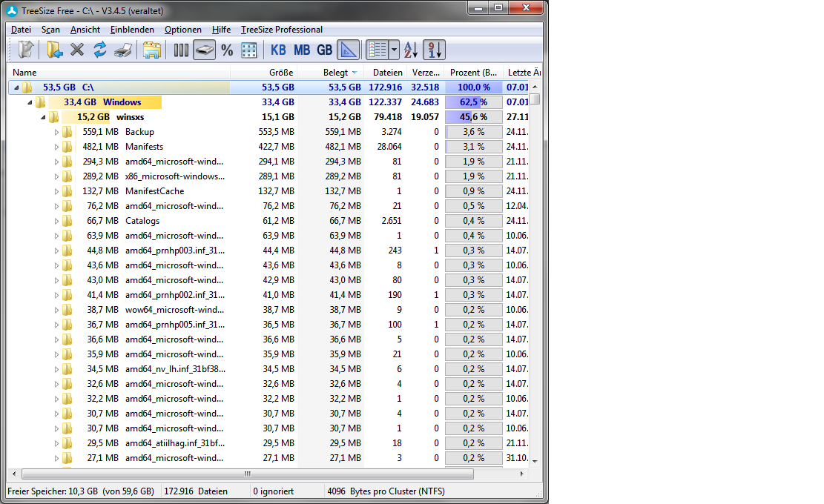Click the winsxs percent bar 45,6 %
Screen dimensions: 824x504
point(473,116)
